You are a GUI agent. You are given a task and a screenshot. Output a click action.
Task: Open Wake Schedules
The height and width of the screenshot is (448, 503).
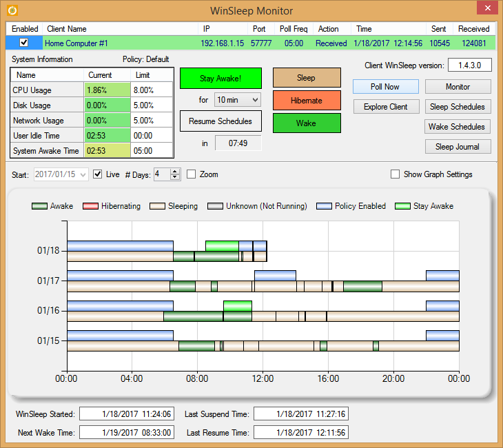457,126
